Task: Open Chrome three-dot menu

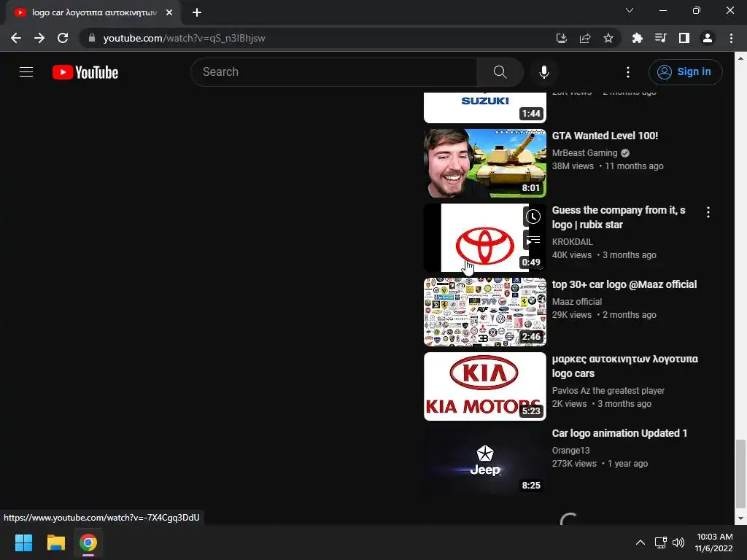Action: tap(731, 38)
